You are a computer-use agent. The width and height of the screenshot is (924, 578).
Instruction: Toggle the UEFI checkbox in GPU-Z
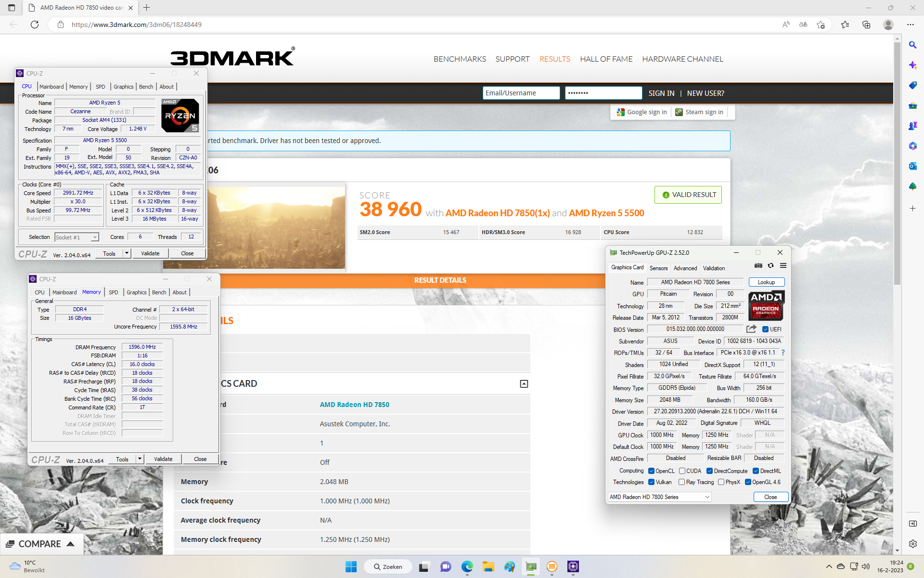765,329
